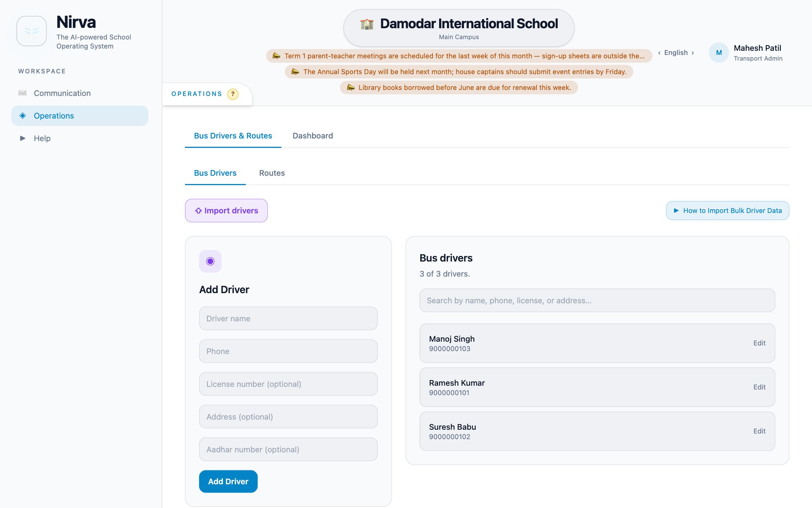This screenshot has width=812, height=508.
Task: Click the Nirva dragonfly logo icon
Action: coord(32,31)
